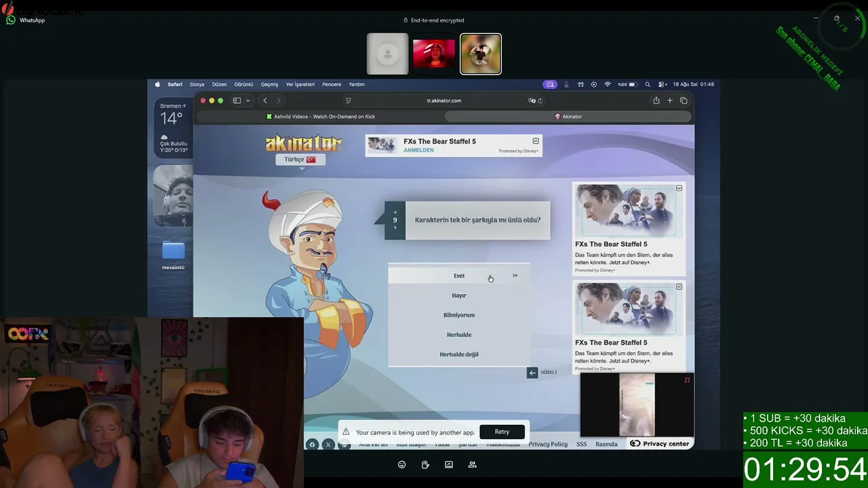The height and width of the screenshot is (488, 868).
Task: Click the Wi-Fi icon in menu bar
Action: coord(608,85)
